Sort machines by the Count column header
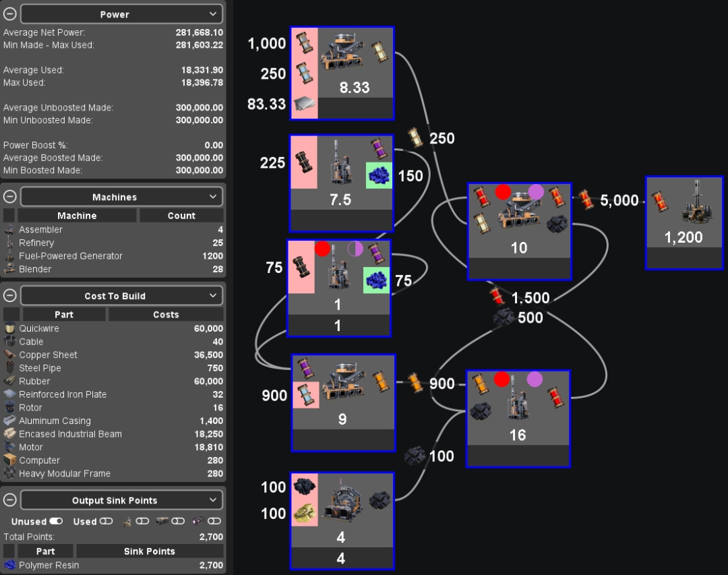The image size is (728, 575). [181, 216]
